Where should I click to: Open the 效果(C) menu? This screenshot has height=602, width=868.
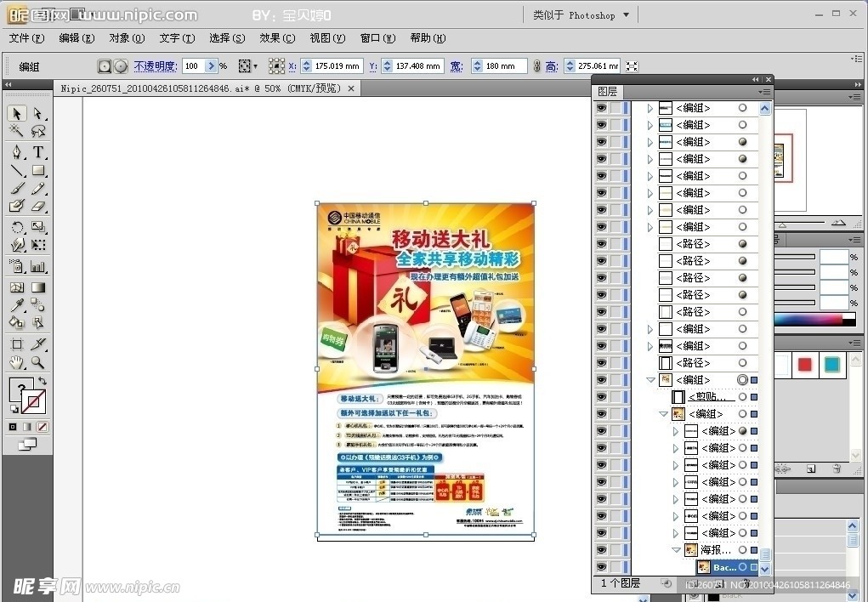(277, 38)
